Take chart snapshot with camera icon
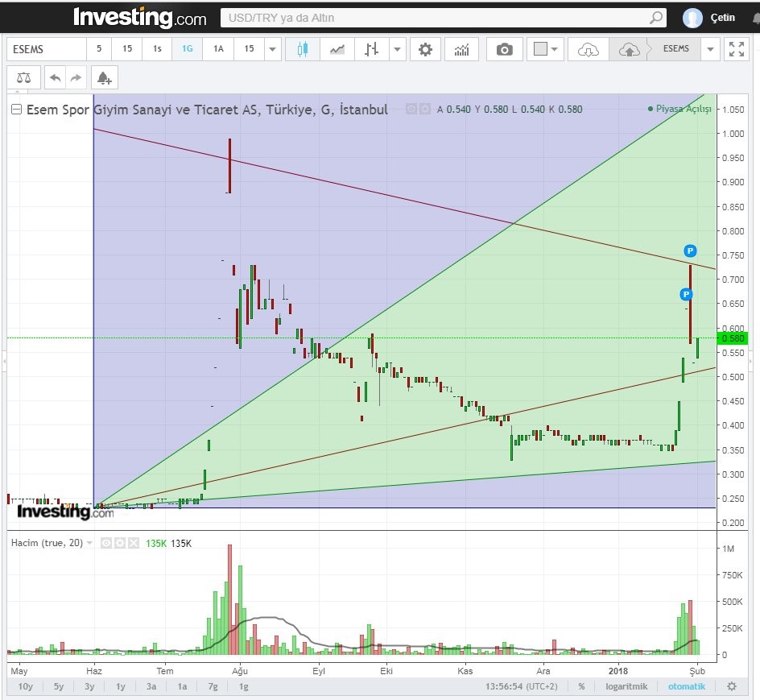The width and height of the screenshot is (760, 700). click(504, 49)
